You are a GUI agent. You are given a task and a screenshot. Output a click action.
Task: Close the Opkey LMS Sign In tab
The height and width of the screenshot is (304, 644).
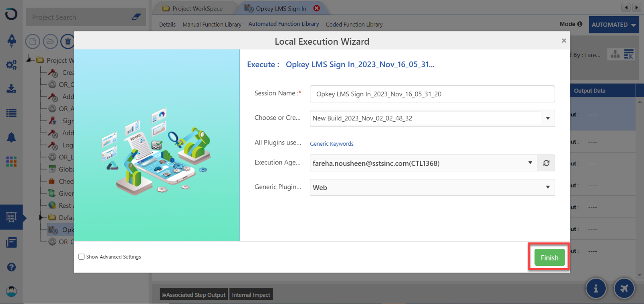(x=317, y=8)
